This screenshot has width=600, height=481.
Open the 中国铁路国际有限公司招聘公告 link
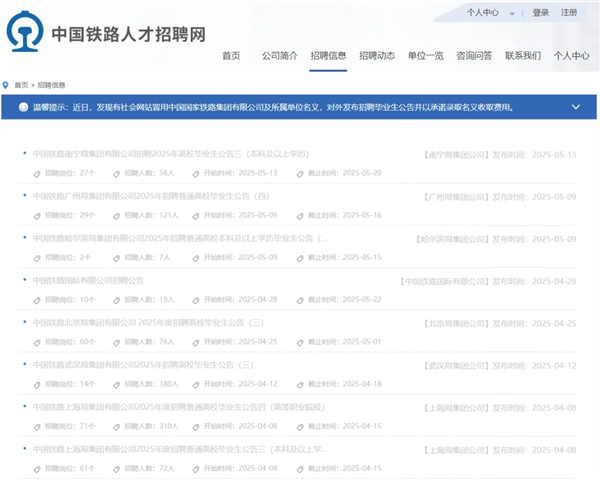[88, 280]
